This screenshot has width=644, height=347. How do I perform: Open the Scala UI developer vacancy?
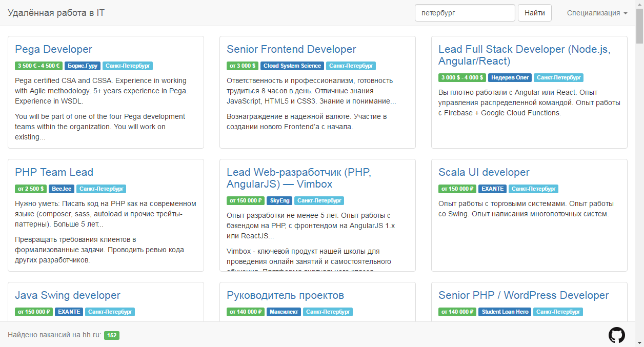[484, 172]
